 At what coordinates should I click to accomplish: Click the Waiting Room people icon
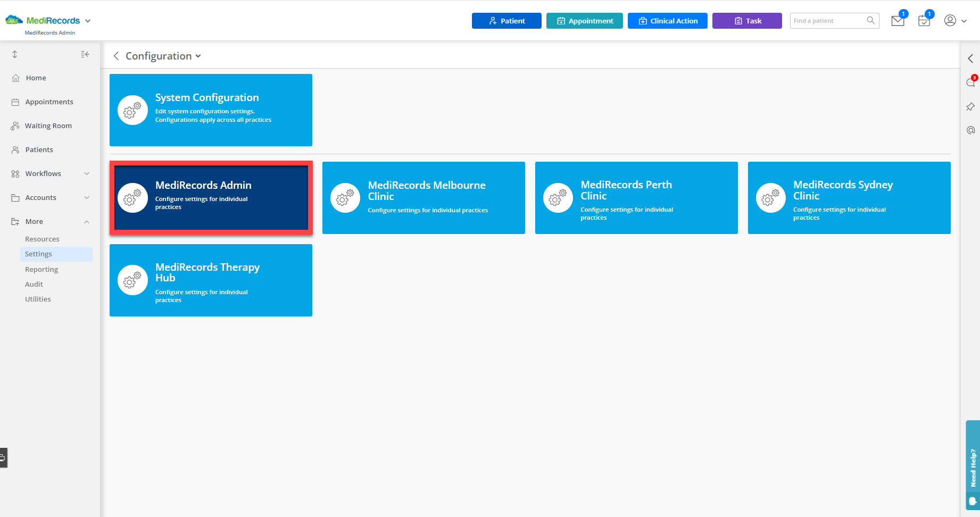coord(15,126)
